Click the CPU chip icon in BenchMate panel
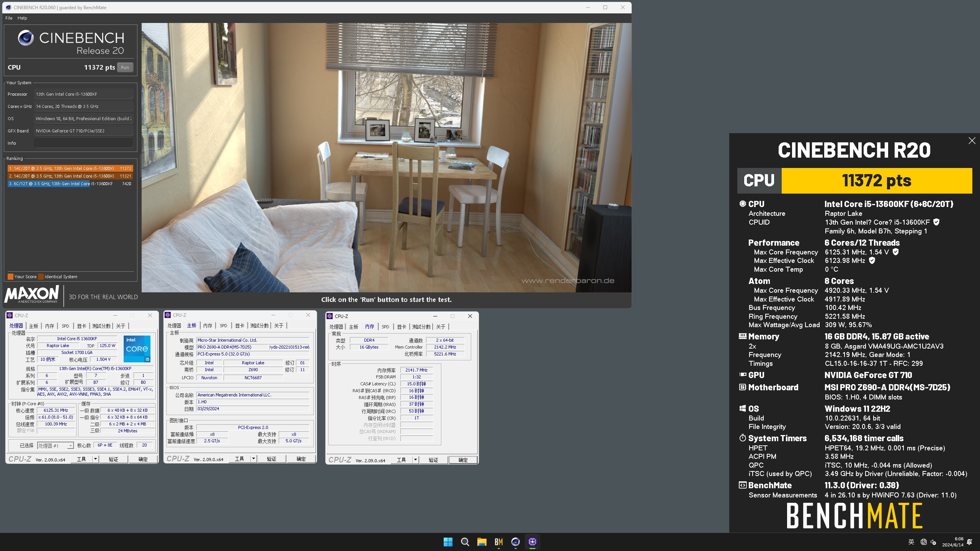The image size is (980, 551). click(743, 204)
